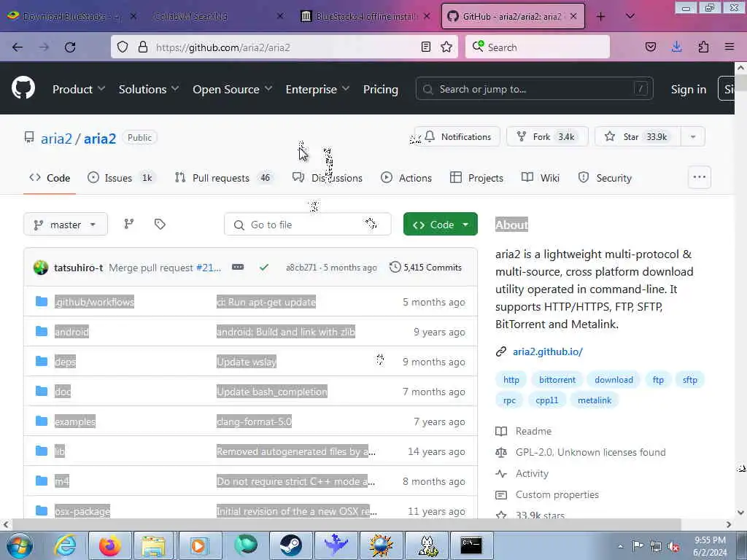Open 5,415 Commits history link
This screenshot has height=560, width=747.
coord(425,267)
